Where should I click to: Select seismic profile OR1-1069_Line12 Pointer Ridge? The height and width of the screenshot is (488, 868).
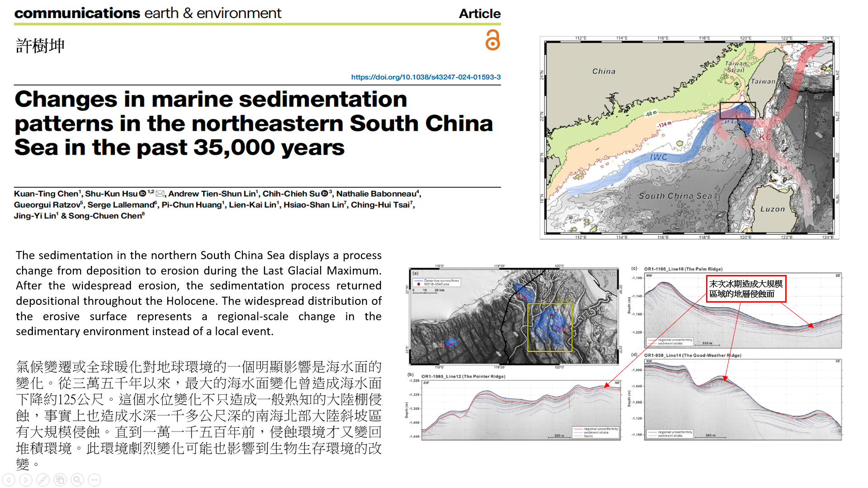click(515, 407)
